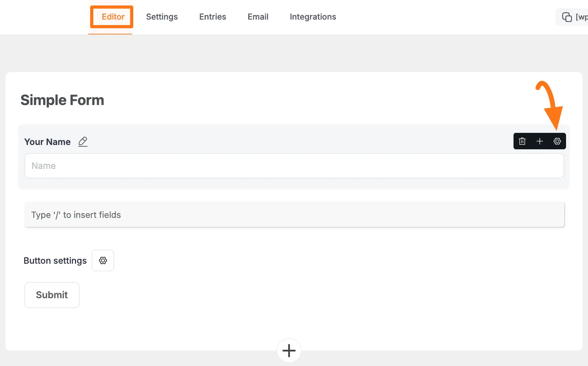The image size is (588, 366).
Task: Select the Email tab
Action: (258, 17)
